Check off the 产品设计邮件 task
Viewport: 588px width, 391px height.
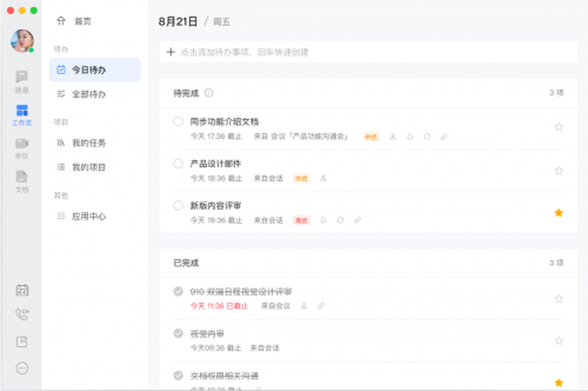(x=178, y=163)
